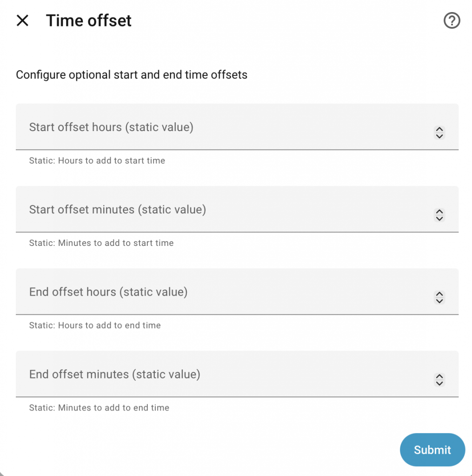This screenshot has height=476, width=472.
Task: Click the "Time offset" dialog title
Action: pyautogui.click(x=89, y=20)
